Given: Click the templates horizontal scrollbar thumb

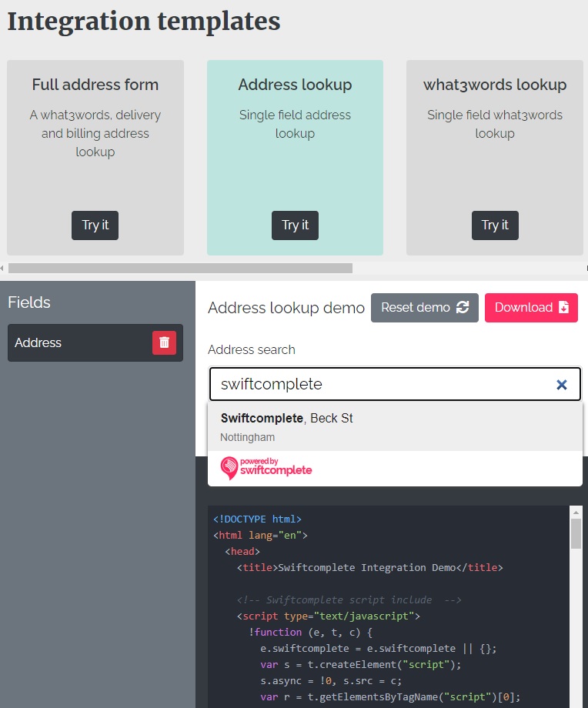Looking at the screenshot, I should 180,269.
